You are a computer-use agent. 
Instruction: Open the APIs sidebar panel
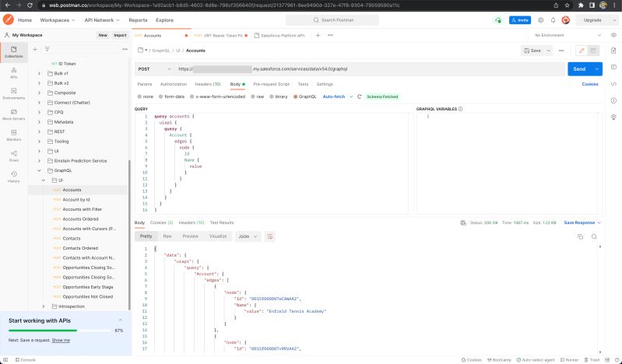(x=14, y=73)
